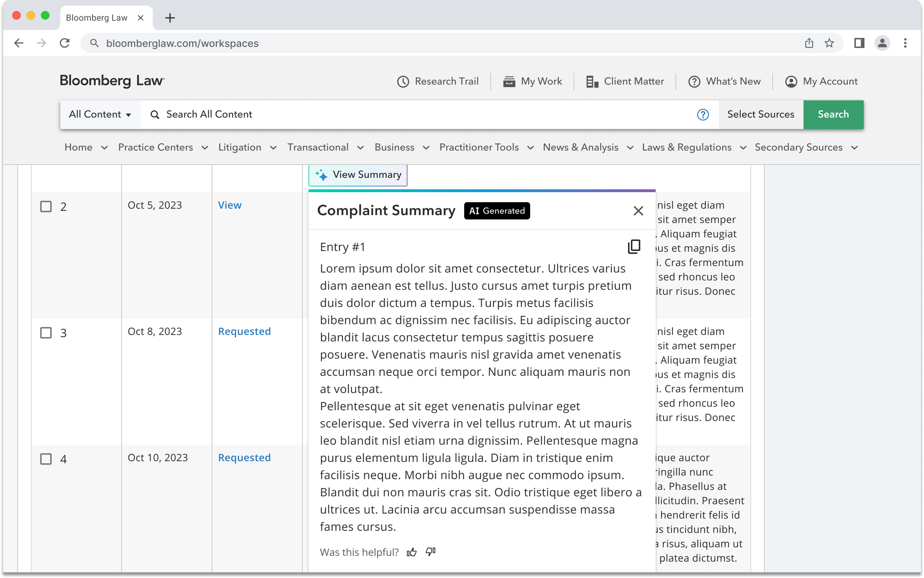Viewport: 924px width, 578px height.
Task: Open My Account
Action: coord(821,81)
